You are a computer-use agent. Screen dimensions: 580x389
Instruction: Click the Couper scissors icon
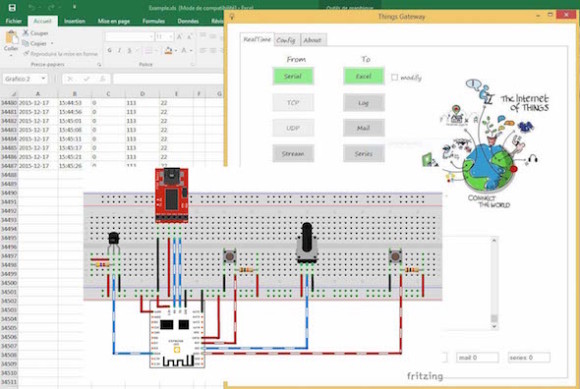(26, 33)
